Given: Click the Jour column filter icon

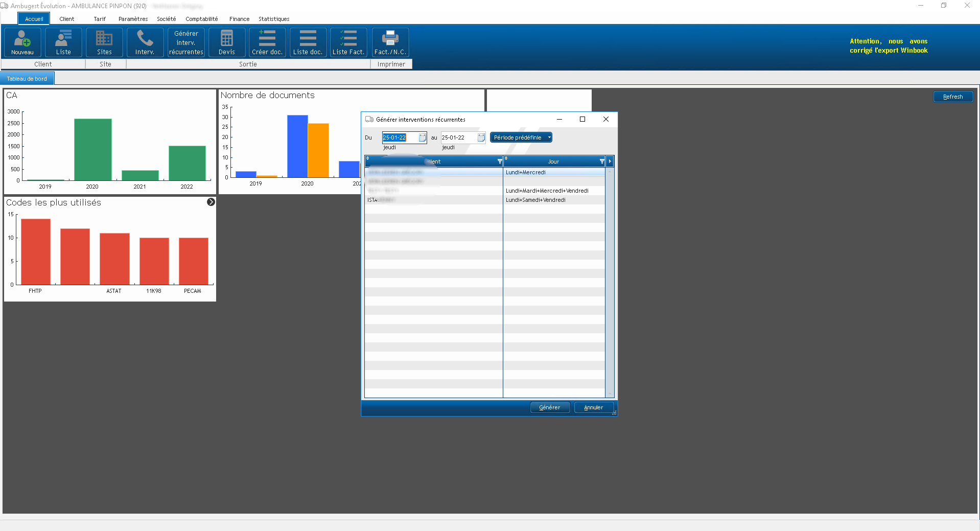Looking at the screenshot, I should click(601, 161).
